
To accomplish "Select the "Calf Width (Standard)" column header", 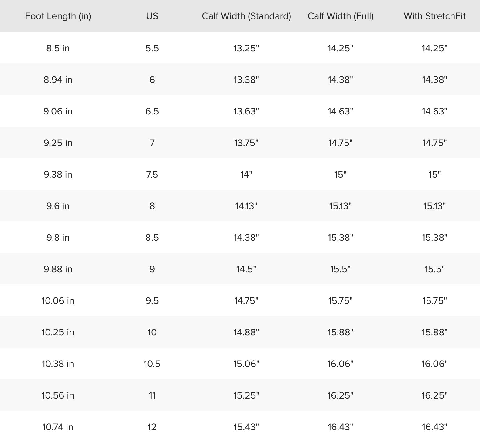I will (246, 16).
